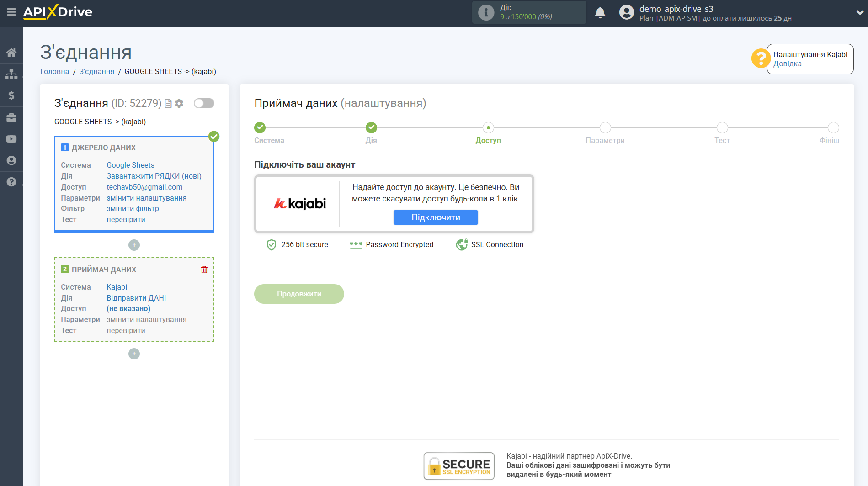The width and height of the screenshot is (868, 486).
Task: Open the Довідка help link
Action: [x=787, y=64]
